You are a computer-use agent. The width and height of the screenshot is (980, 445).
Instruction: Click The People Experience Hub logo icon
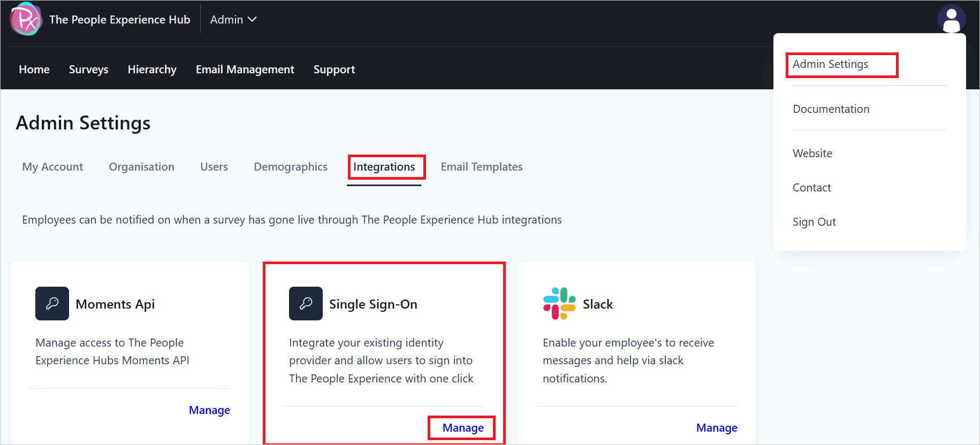click(25, 19)
